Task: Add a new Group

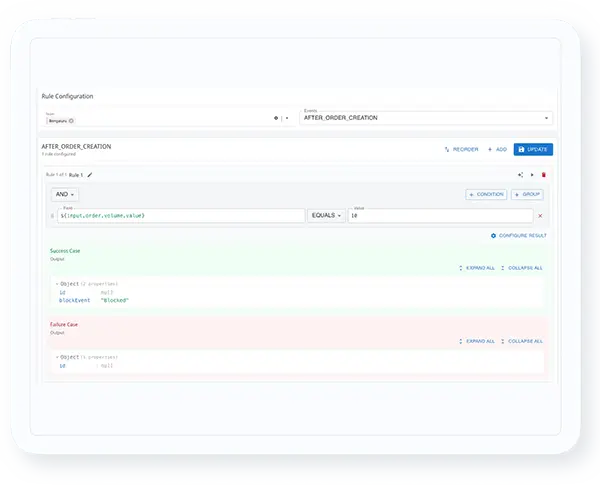Action: (527, 194)
